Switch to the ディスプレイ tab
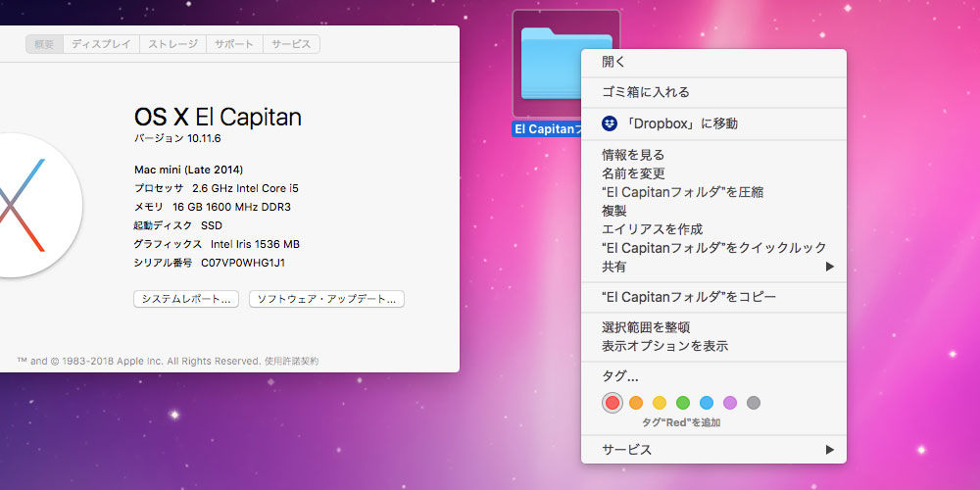Image resolution: width=980 pixels, height=490 pixels. coord(101,44)
